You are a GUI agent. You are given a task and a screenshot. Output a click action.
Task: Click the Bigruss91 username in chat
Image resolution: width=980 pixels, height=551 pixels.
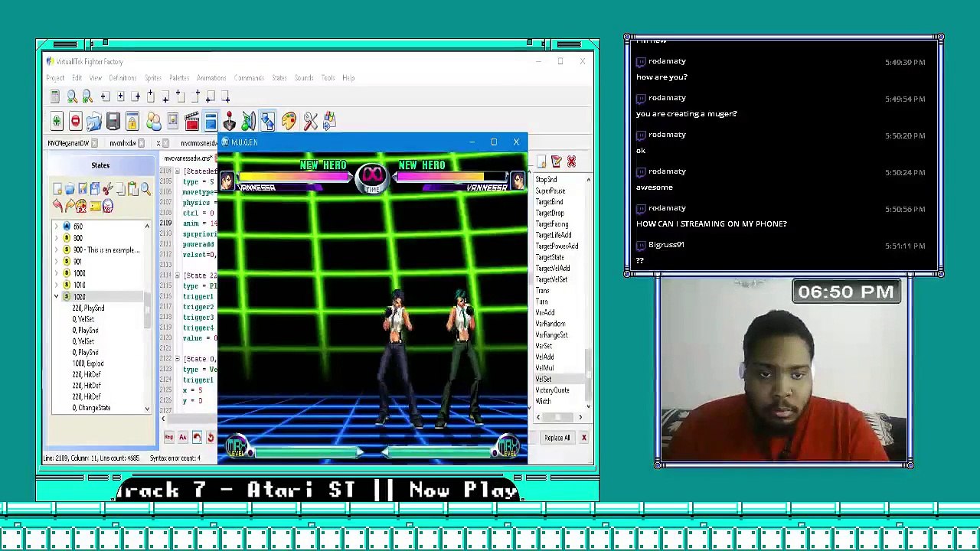click(666, 244)
